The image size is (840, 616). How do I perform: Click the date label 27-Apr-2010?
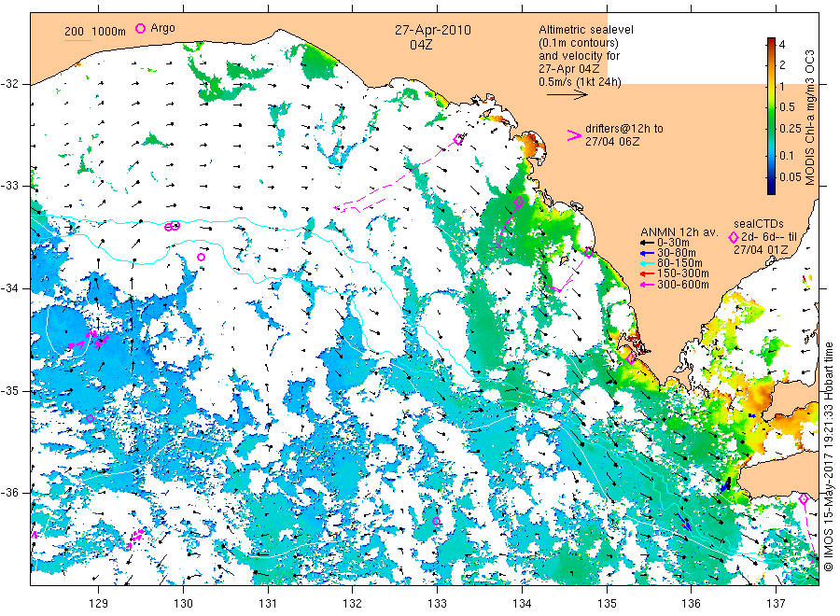click(x=433, y=30)
